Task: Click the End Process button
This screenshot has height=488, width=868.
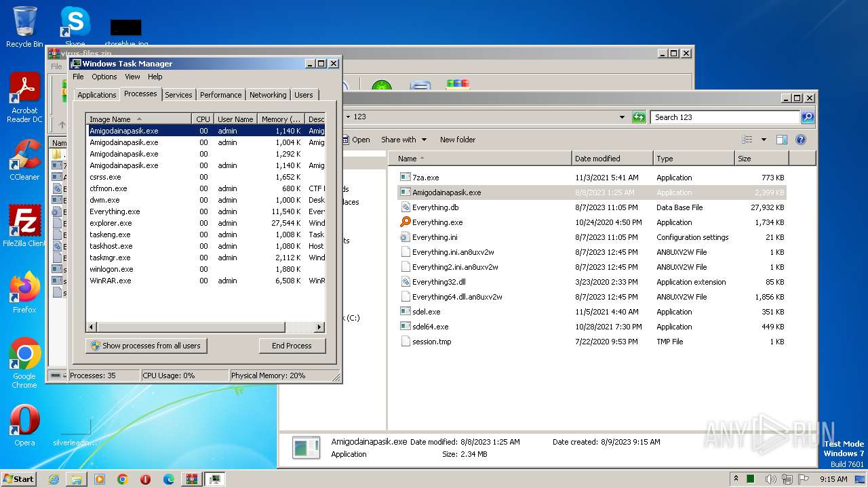Action: tap(292, 346)
